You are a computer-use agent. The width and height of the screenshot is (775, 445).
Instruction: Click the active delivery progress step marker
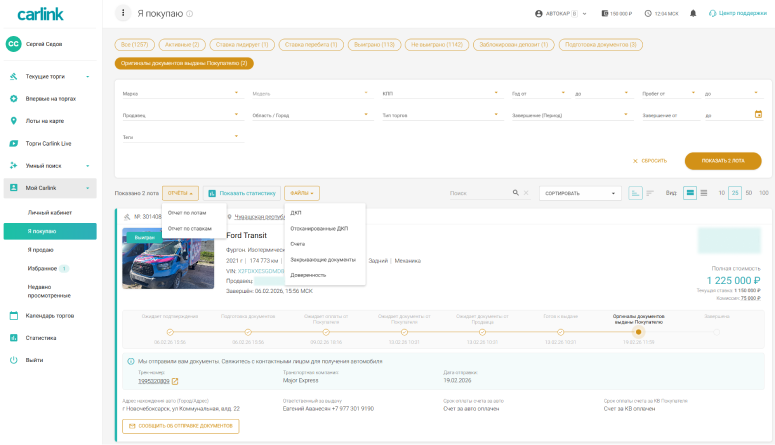coord(639,332)
